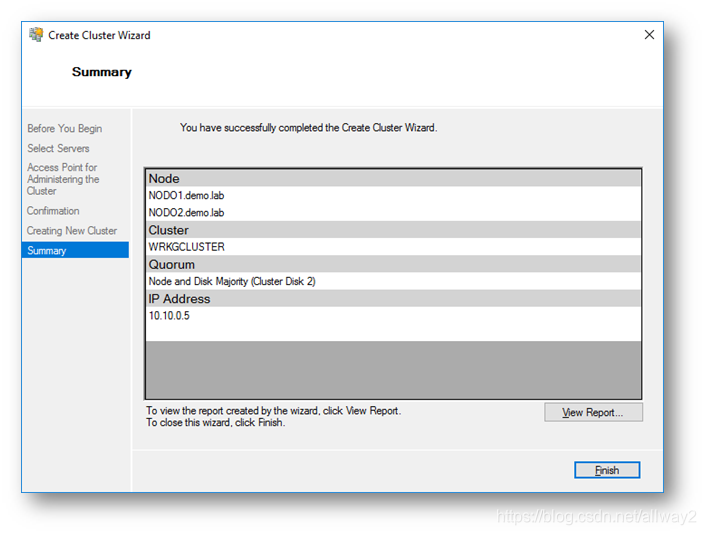Select the 10.10.0.5 address row
This screenshot has width=706, height=535.
394,315
